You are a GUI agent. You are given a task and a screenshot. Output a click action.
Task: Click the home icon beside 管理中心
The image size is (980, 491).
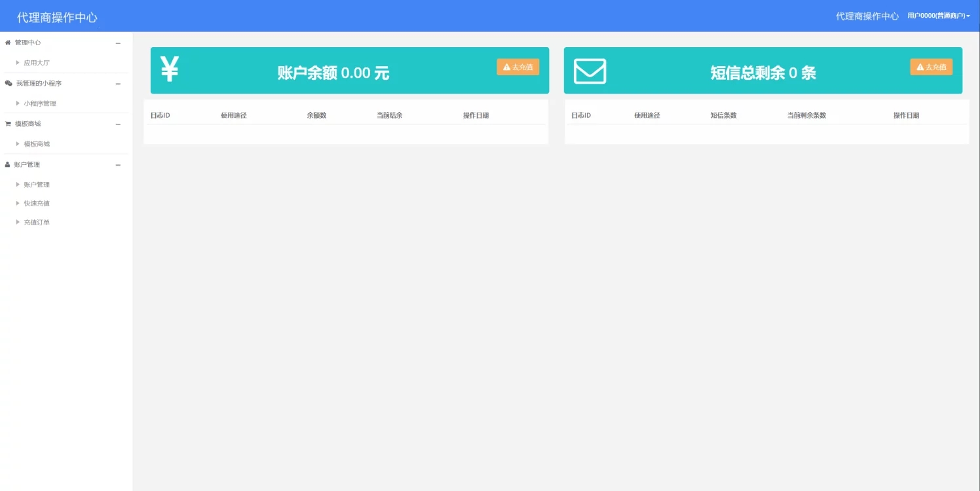(x=8, y=43)
